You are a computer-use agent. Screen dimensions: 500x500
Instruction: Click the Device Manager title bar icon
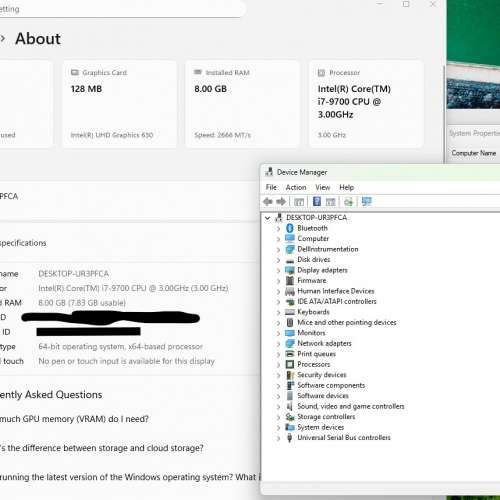[x=269, y=172]
